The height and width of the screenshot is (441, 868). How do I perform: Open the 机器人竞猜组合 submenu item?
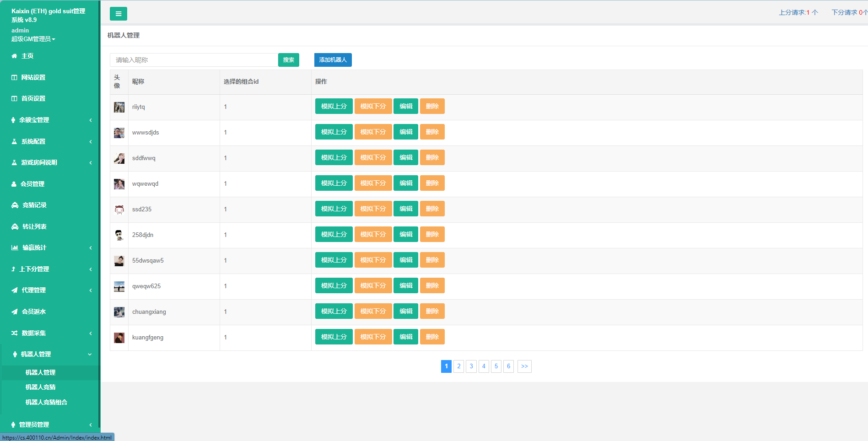pyautogui.click(x=46, y=402)
